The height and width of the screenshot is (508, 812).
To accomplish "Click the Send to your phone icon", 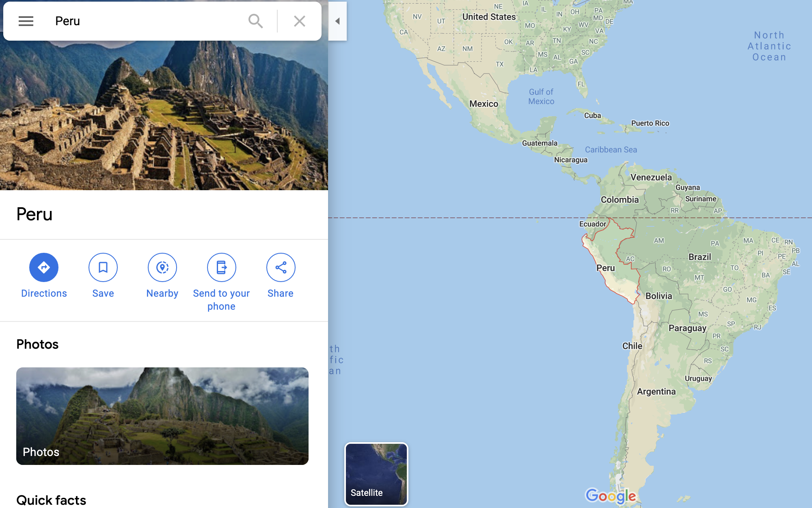I will click(221, 267).
